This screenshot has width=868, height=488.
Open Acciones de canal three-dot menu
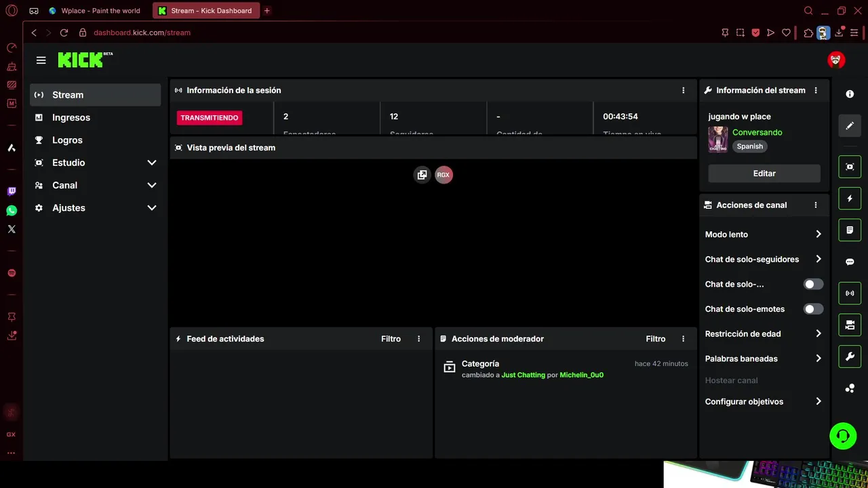816,205
